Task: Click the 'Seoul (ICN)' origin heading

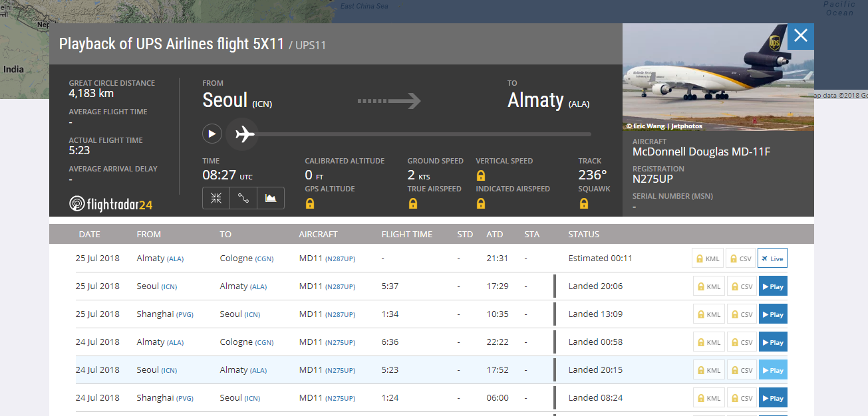Action: coord(237,100)
